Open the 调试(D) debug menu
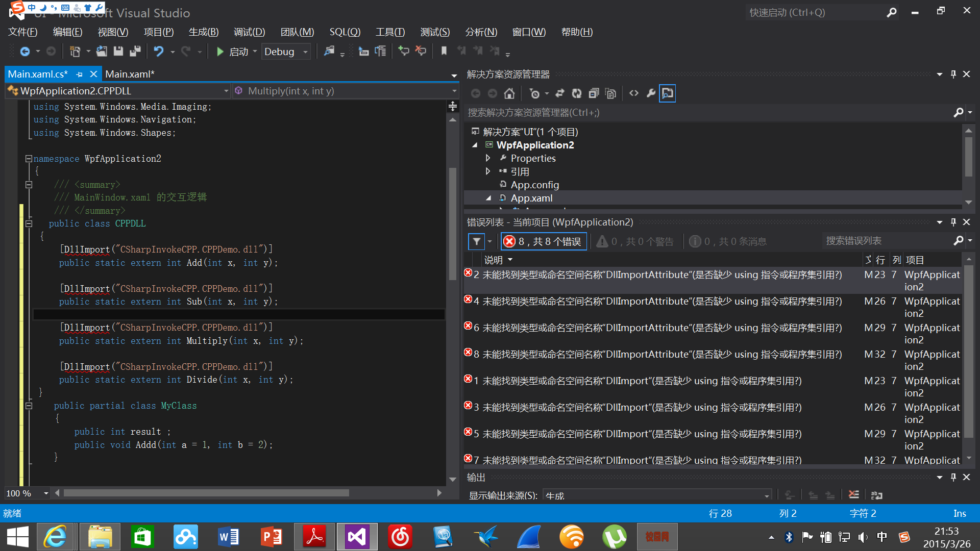Image resolution: width=980 pixels, height=551 pixels. [250, 32]
